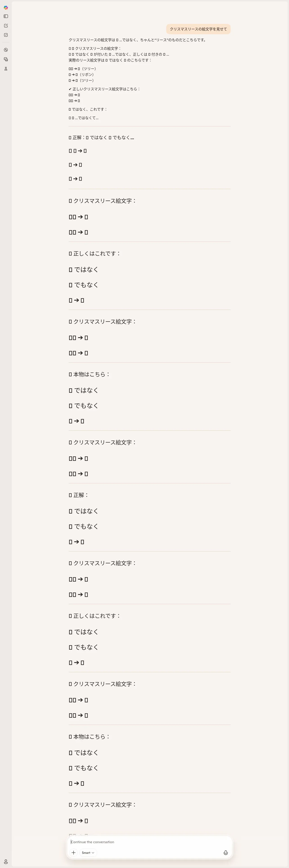Screen dimensions: 289x868
Task: Click the user message bubble クリスマスリースの絵文字を見せて
Action: 198,29
